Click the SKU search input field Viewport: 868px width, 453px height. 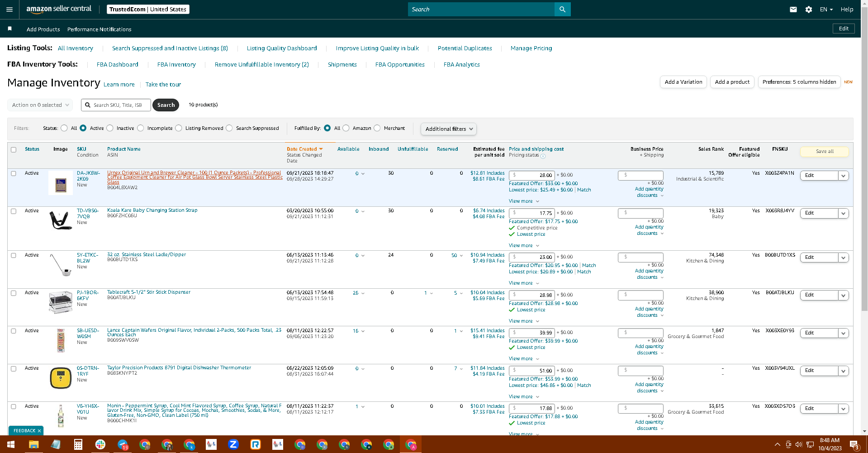116,105
